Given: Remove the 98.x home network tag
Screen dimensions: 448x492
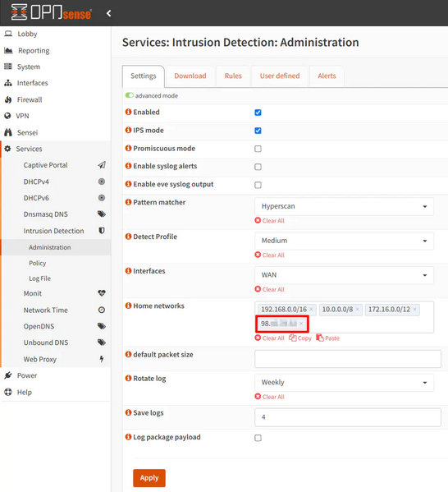Looking at the screenshot, I should (301, 324).
